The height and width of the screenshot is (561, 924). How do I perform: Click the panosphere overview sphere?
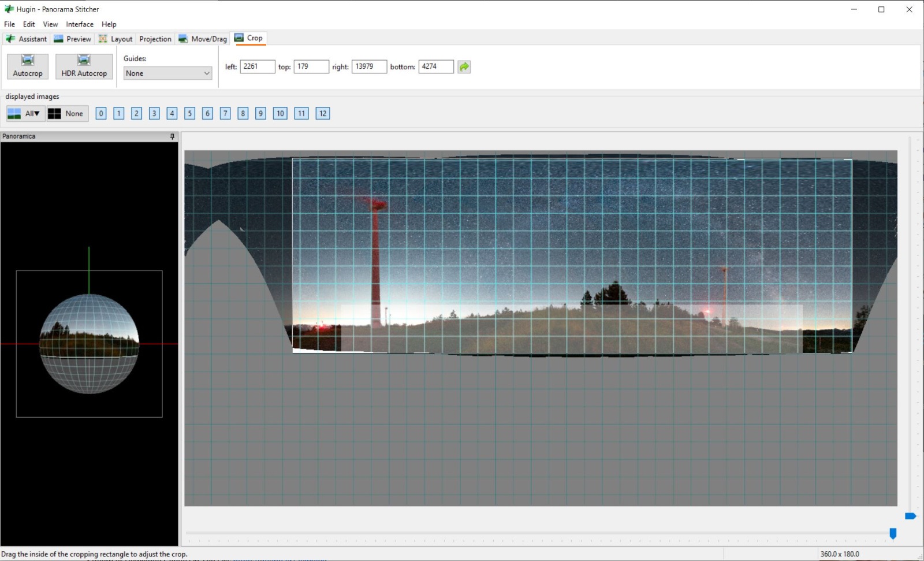[x=89, y=344]
